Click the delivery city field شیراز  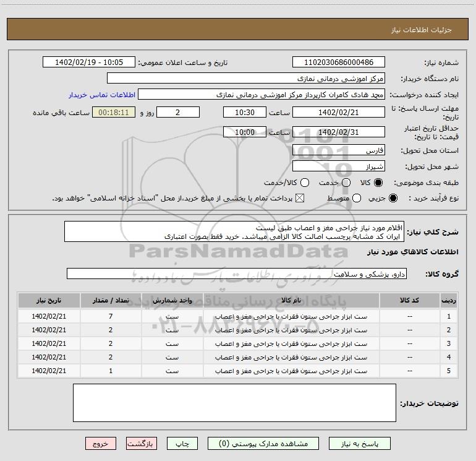pos(339,166)
